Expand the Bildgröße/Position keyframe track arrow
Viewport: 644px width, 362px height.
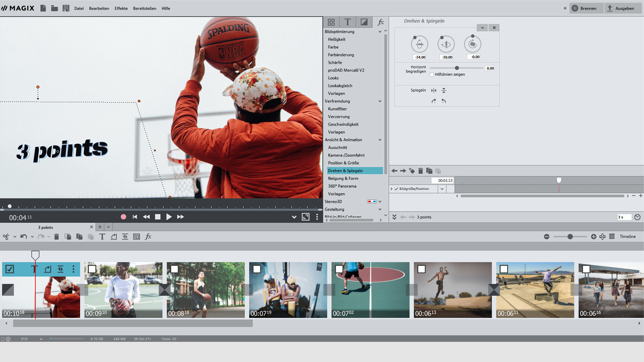tap(391, 189)
